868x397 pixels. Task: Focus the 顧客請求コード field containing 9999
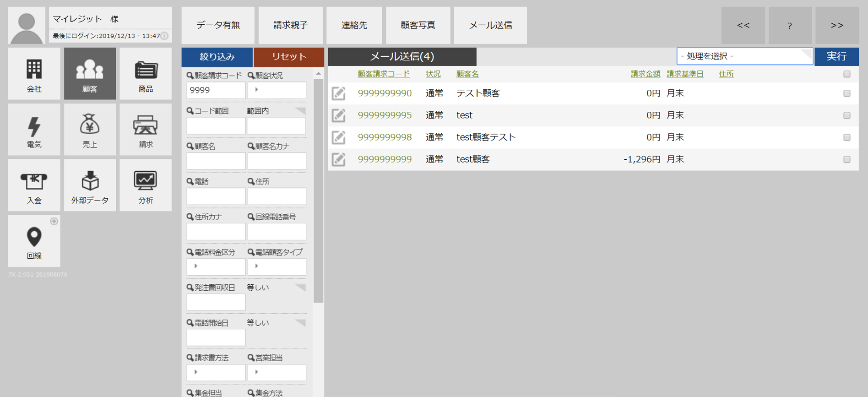click(216, 90)
